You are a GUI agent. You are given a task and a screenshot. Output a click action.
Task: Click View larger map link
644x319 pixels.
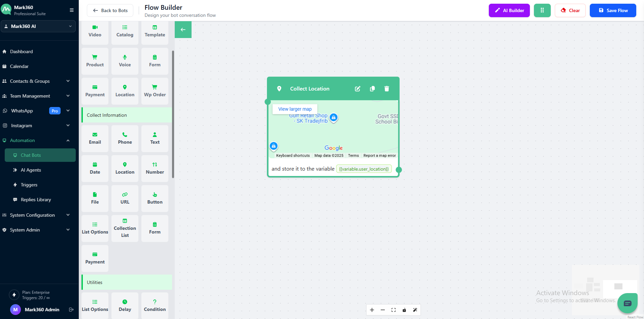295,109
